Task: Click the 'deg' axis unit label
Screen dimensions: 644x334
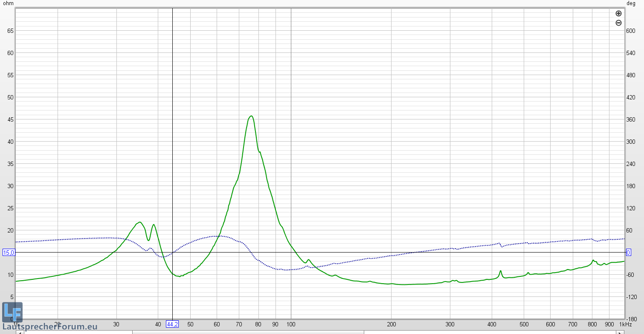Action: pyautogui.click(x=631, y=3)
